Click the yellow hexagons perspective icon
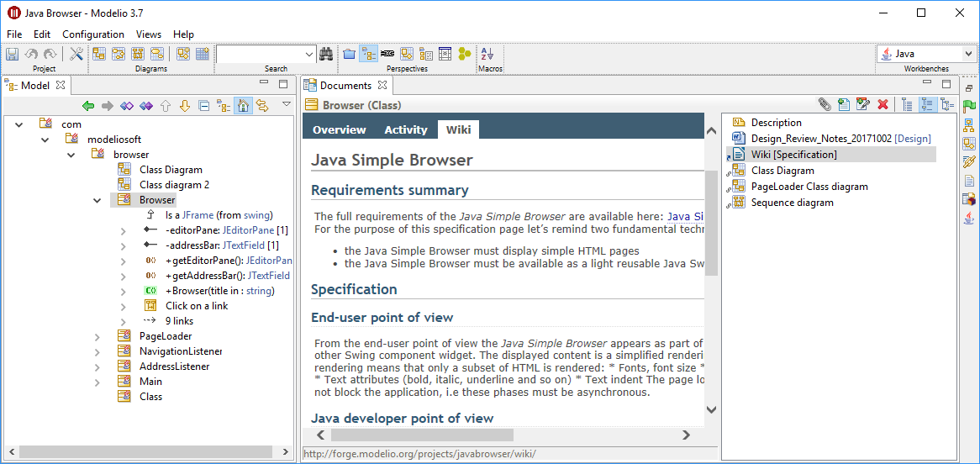 (465, 55)
